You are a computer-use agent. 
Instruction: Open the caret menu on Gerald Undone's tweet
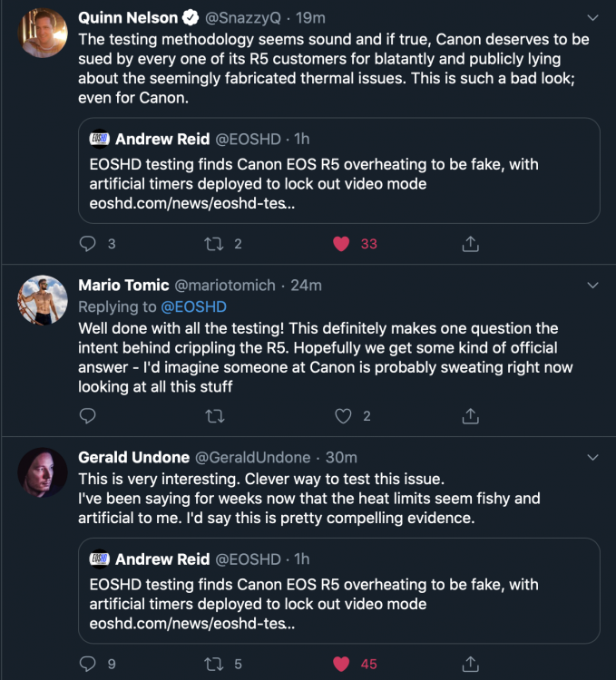coord(592,458)
